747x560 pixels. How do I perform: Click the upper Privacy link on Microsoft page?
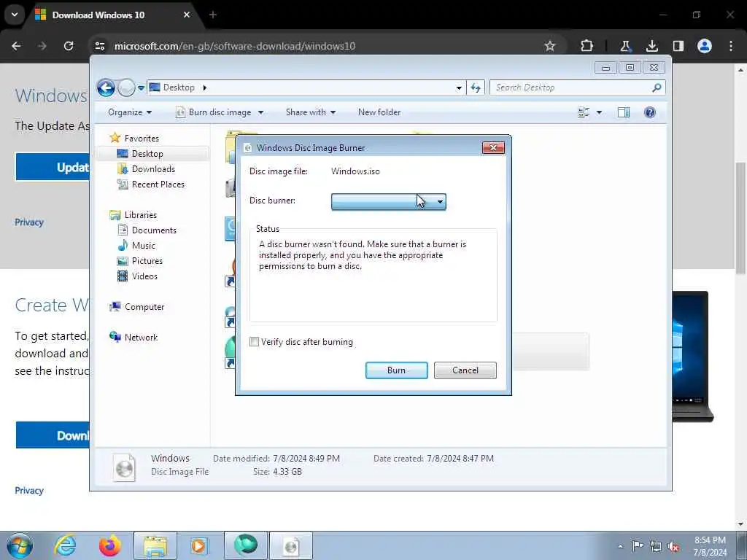coord(29,222)
